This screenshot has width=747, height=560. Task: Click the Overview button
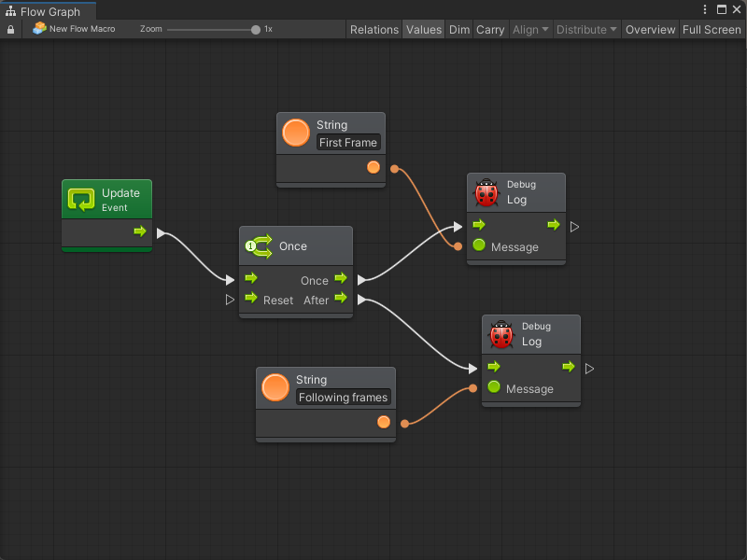(x=650, y=30)
